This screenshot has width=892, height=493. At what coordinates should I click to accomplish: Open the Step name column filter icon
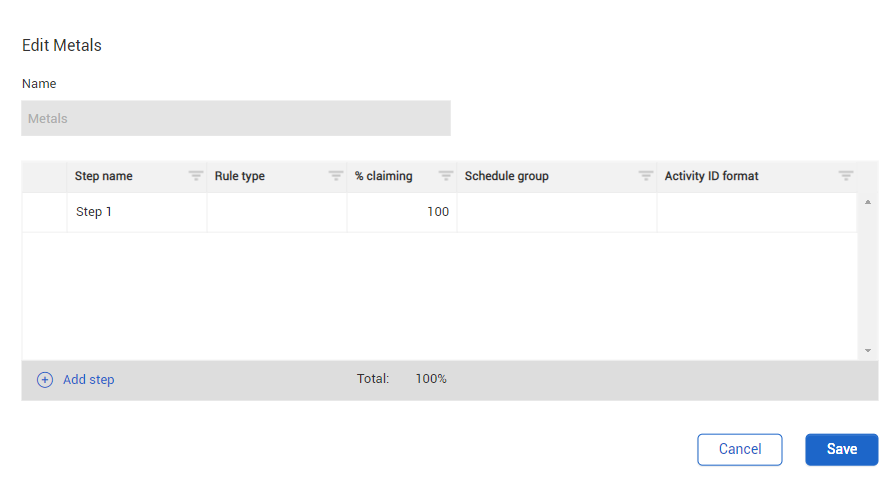196,176
